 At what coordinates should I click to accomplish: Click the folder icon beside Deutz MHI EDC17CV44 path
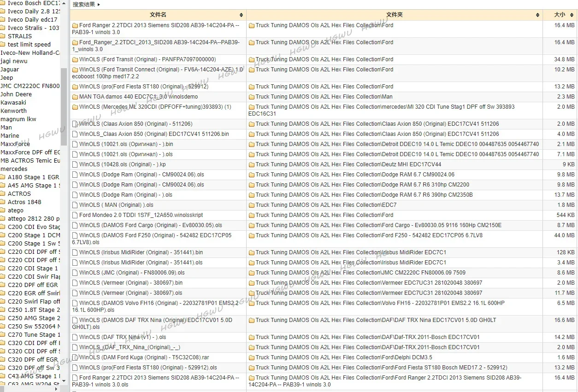(x=252, y=164)
